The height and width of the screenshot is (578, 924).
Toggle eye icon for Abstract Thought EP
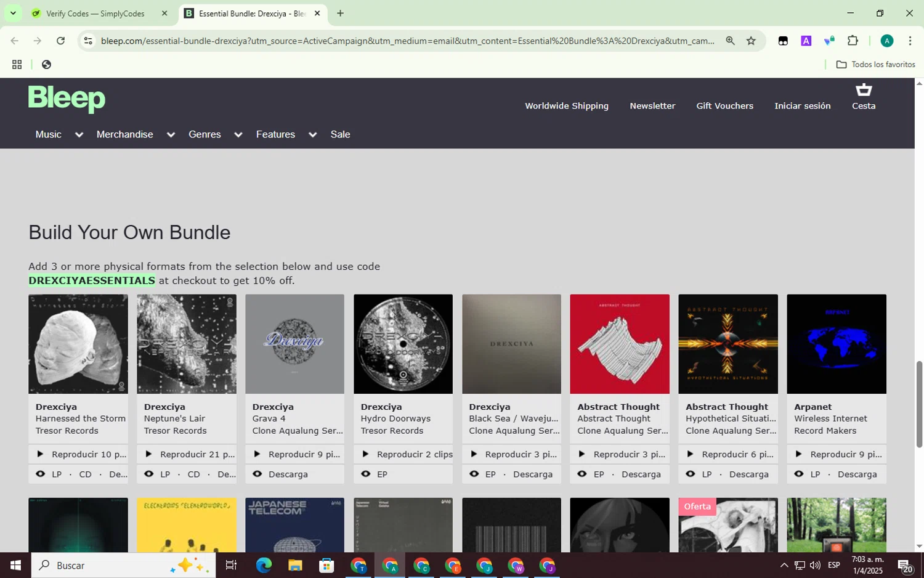[582, 474]
